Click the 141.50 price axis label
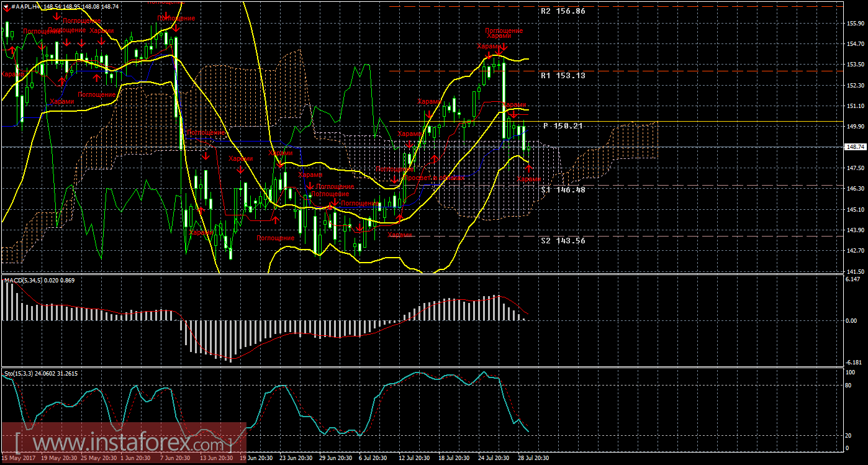The width and height of the screenshot is (868, 465). coord(855,272)
